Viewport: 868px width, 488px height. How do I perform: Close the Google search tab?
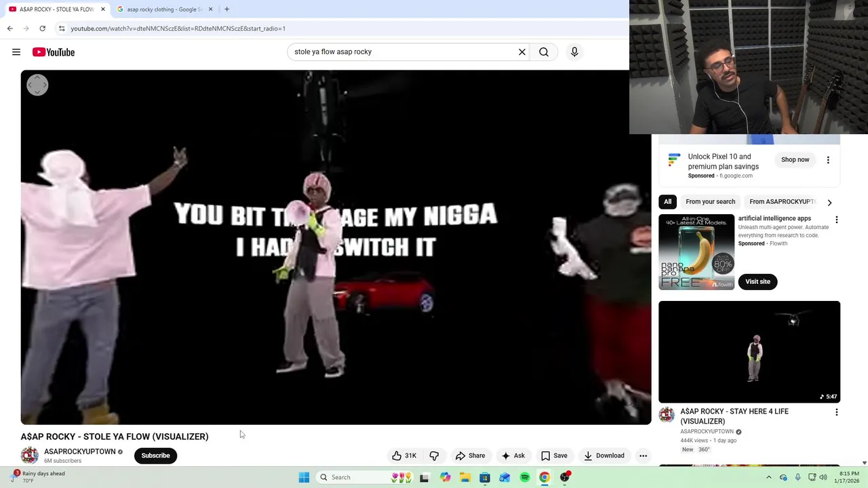tap(210, 9)
